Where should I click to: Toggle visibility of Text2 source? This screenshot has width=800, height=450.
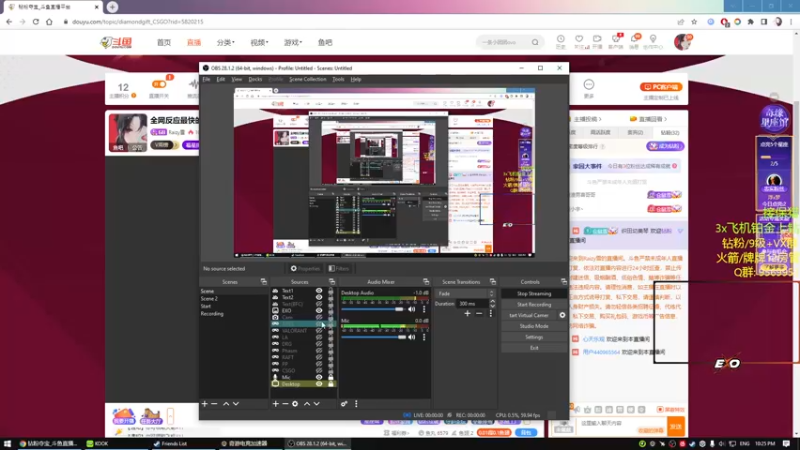point(319,297)
